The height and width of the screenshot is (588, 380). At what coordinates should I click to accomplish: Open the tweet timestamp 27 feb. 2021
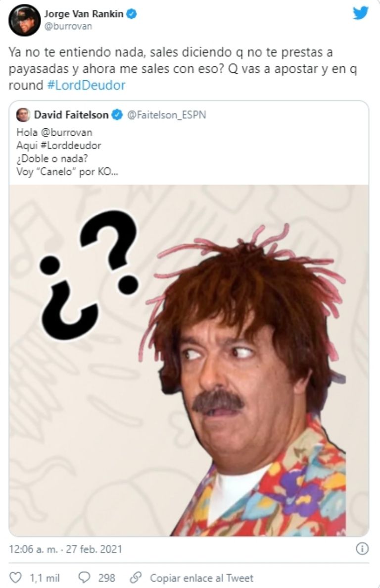[66, 549]
